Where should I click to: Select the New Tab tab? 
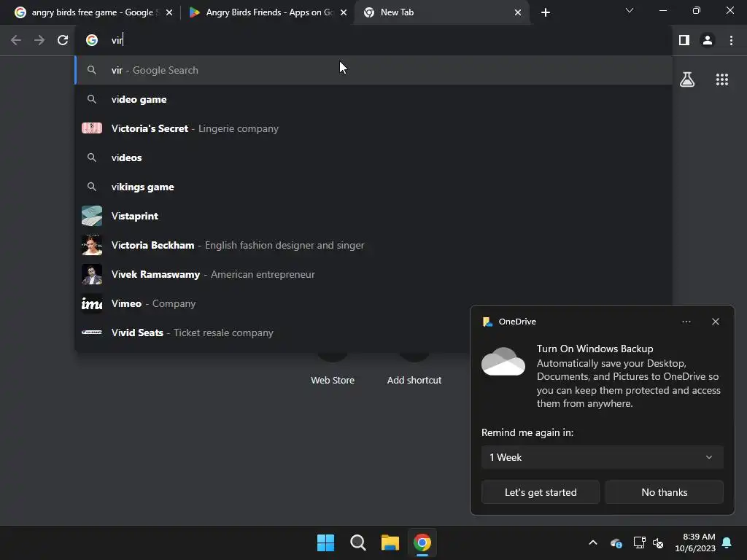pyautogui.click(x=442, y=12)
